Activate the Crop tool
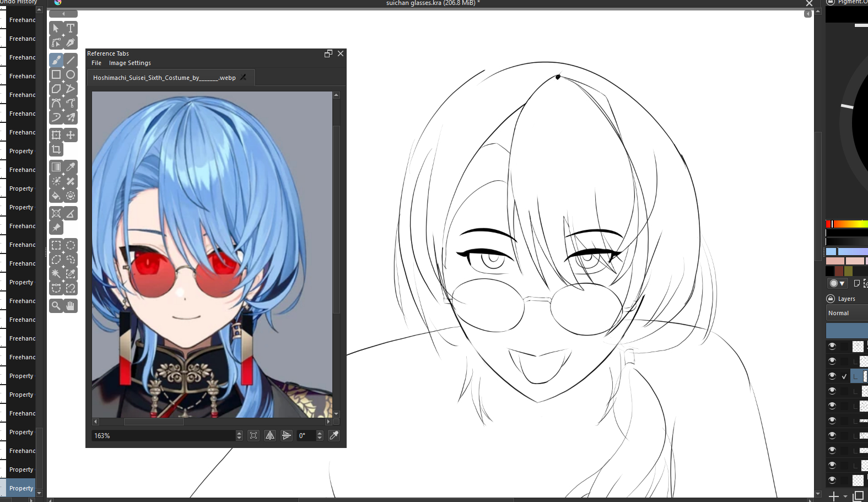 [56, 149]
